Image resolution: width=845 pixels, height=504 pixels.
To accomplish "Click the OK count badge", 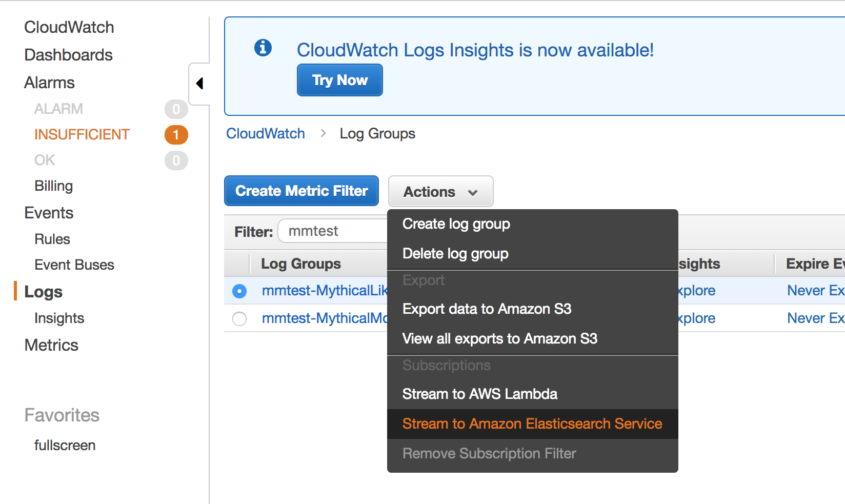I will point(176,160).
